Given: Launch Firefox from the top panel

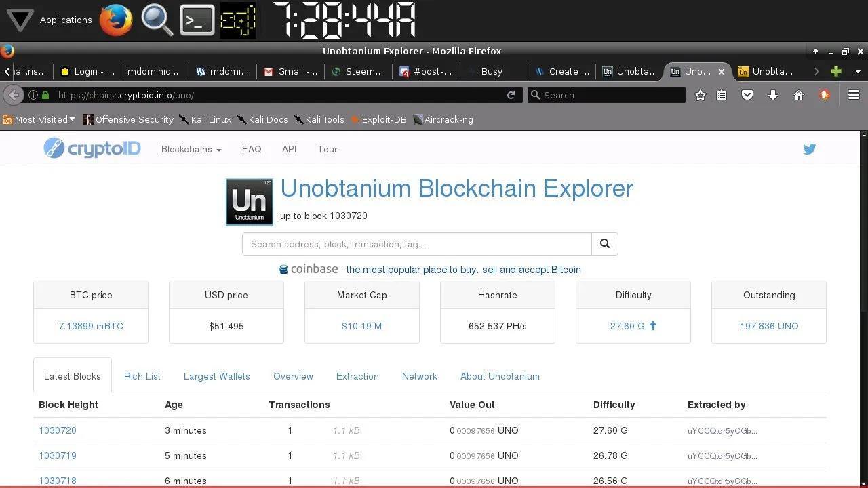Looking at the screenshot, I should [x=116, y=20].
